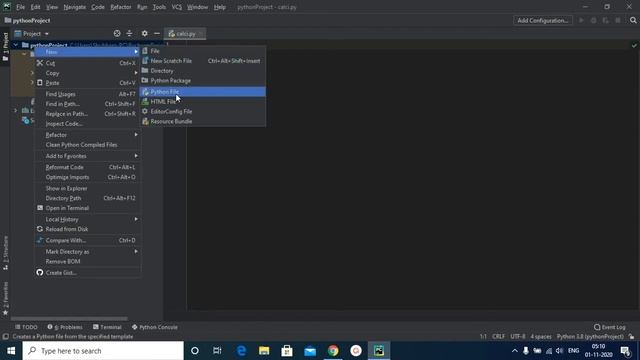640x360 pixels.
Task: Click Create Gist with GitHub icon
Action: click(87, 273)
